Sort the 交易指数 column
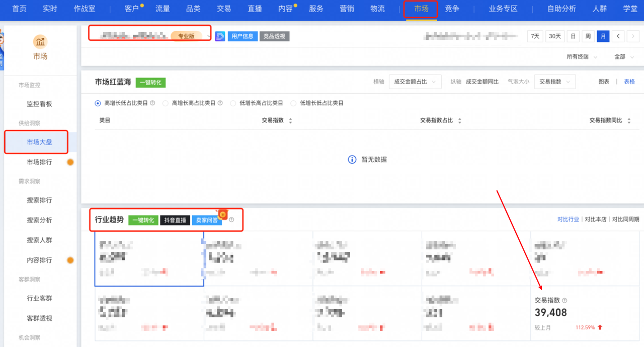Viewport: 644px width, 347px height. pos(290,121)
